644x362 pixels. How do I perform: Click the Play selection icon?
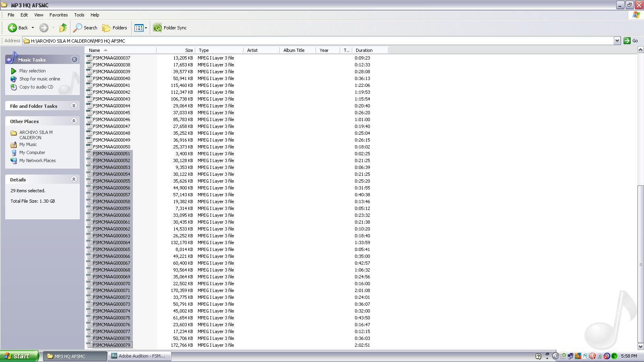point(14,71)
